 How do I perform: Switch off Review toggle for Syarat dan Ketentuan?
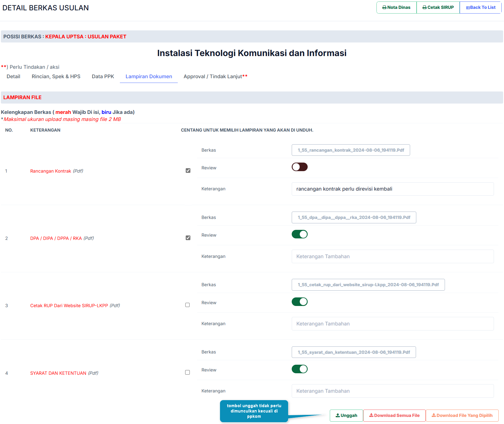[x=299, y=369]
